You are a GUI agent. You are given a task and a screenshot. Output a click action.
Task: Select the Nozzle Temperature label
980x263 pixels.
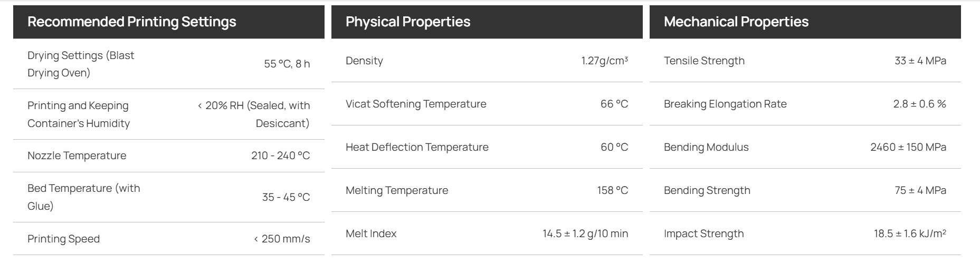point(77,155)
